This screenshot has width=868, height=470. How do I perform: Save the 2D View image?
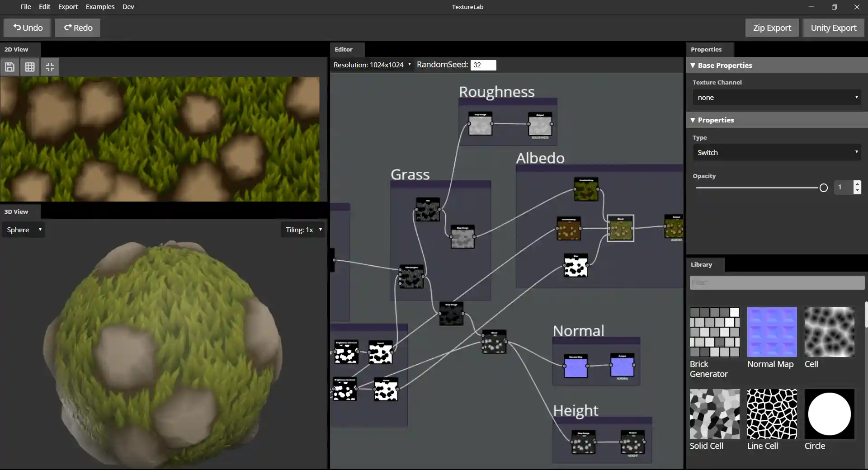(x=9, y=67)
